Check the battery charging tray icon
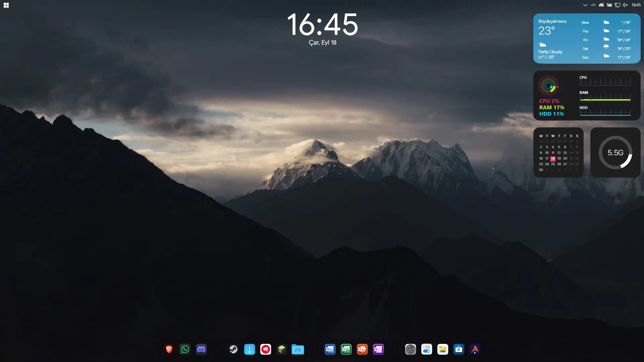The width and height of the screenshot is (644, 362). pos(609,5)
